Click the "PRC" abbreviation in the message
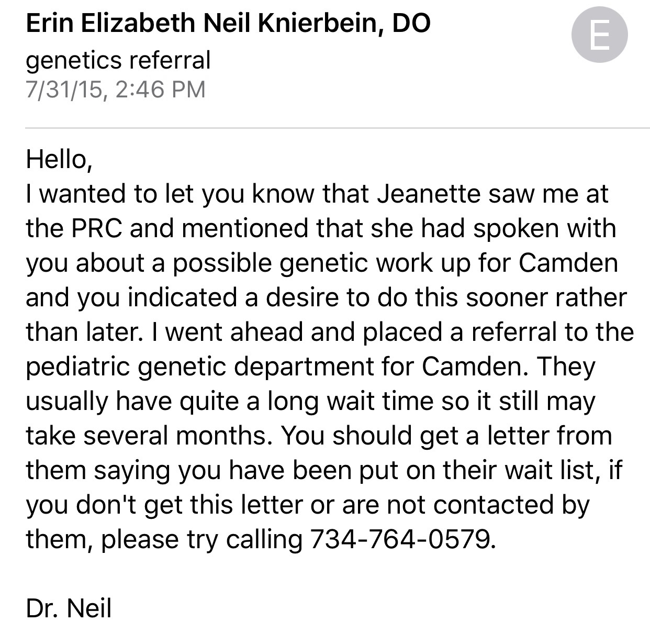This screenshot has height=644, width=650. pos(96,228)
